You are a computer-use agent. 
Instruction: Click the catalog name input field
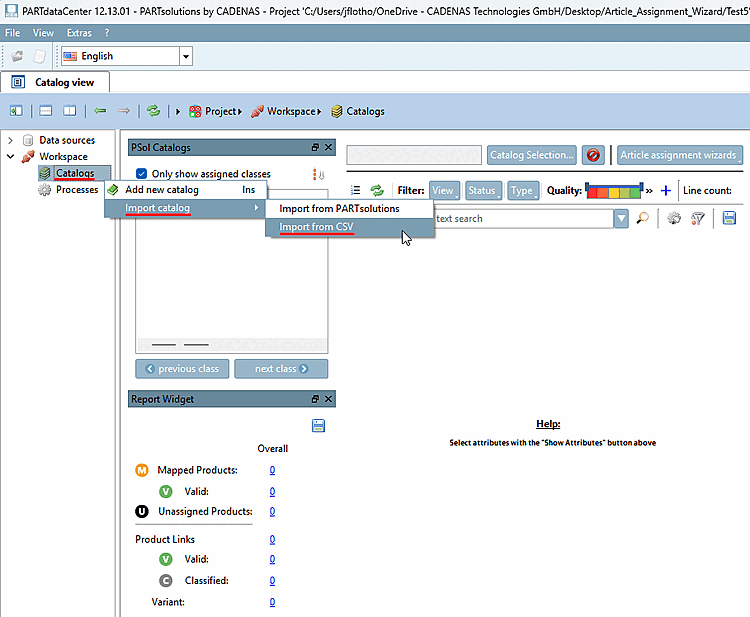pos(414,155)
